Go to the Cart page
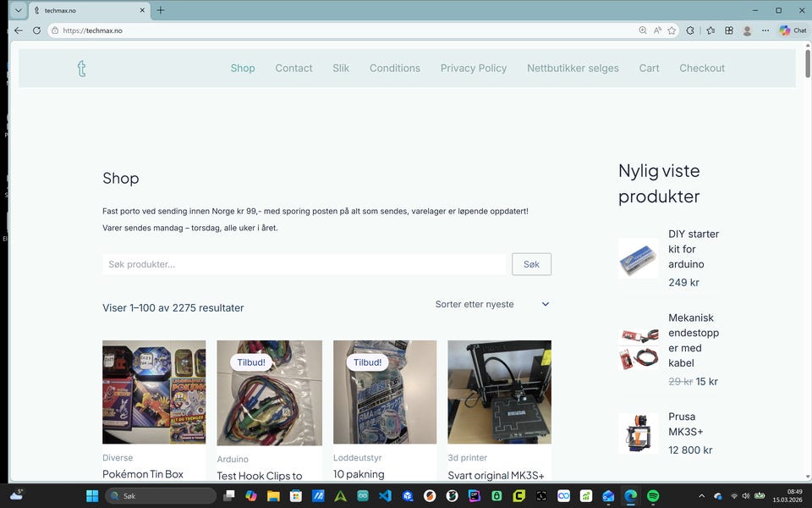The image size is (812, 508). [x=649, y=68]
